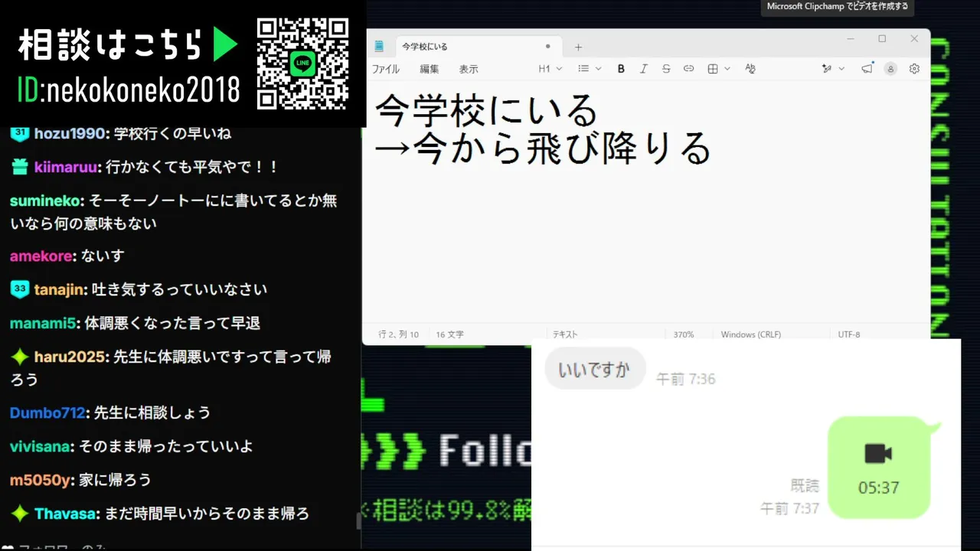980x551 pixels.
Task: Toggle italic formatting in Notepad
Action: (x=644, y=69)
